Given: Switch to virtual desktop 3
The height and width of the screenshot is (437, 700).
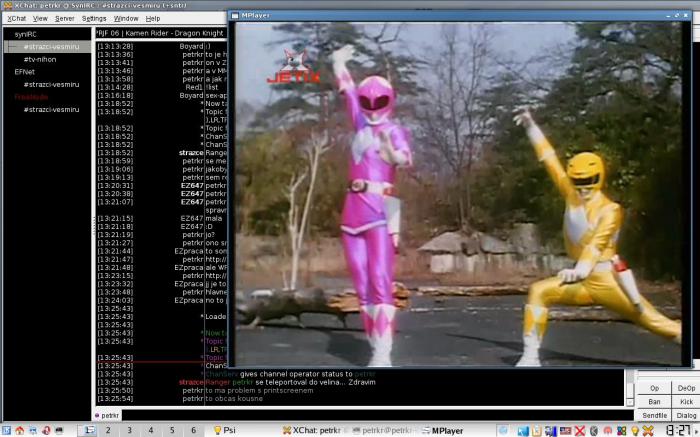Looking at the screenshot, I should 129,430.
